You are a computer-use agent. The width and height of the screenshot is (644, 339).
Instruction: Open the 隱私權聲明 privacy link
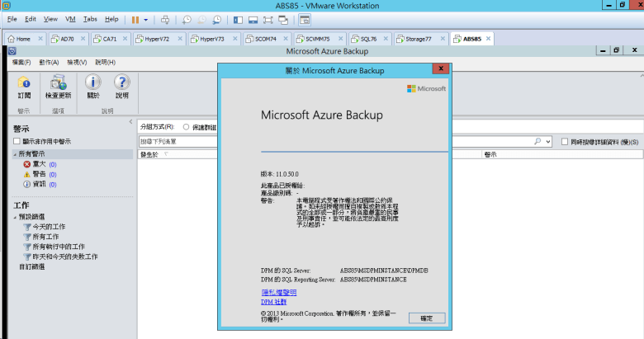(x=277, y=293)
